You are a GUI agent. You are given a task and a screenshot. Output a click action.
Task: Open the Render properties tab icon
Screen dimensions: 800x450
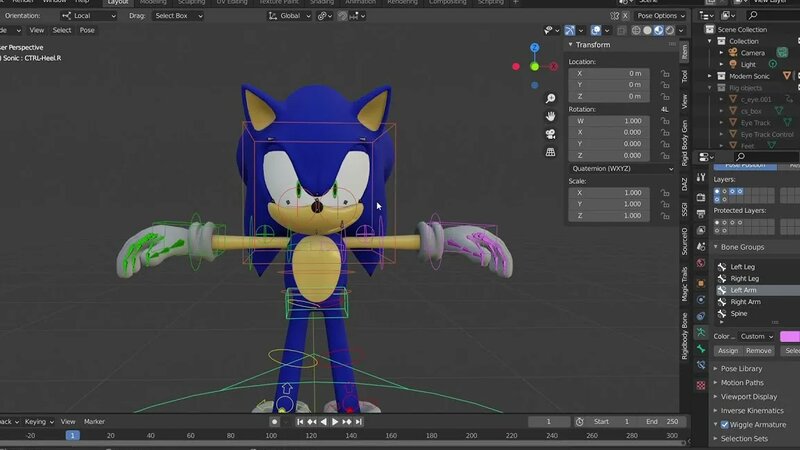(x=701, y=197)
